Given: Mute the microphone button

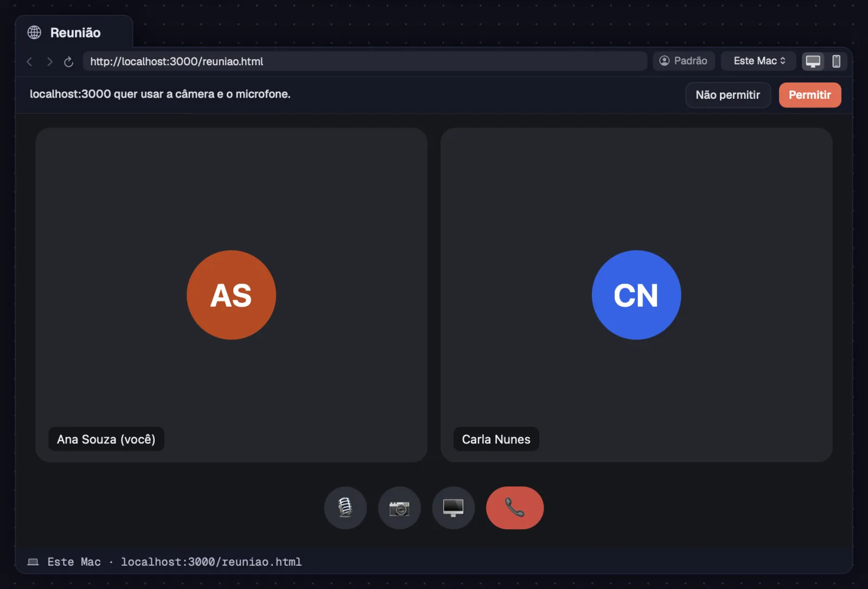Looking at the screenshot, I should tap(345, 508).
